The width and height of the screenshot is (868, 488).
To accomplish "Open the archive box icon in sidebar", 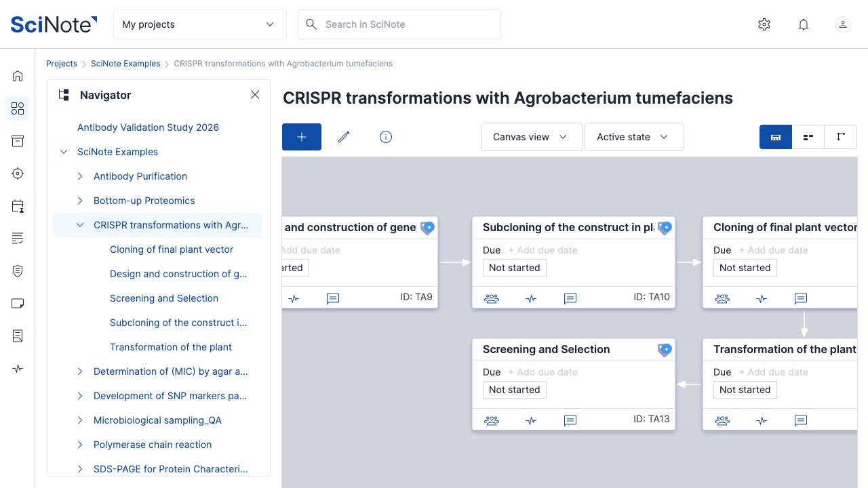I will click(x=18, y=141).
